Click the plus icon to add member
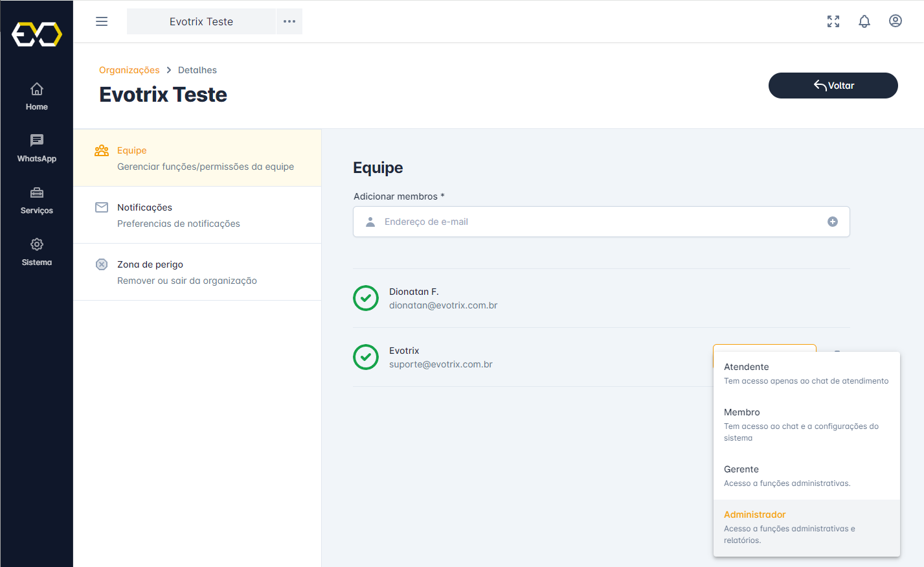This screenshot has height=567, width=924. 833,222
